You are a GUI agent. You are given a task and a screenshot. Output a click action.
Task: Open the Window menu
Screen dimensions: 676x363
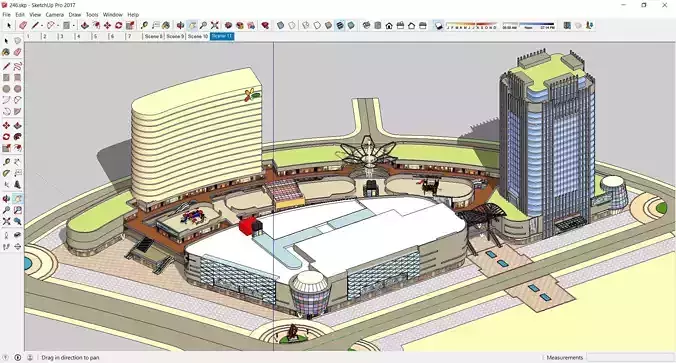point(113,15)
